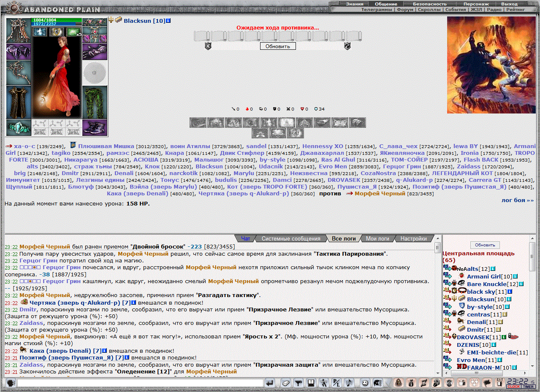This screenshot has width=540, height=392.
Task: Click the blue 1972/2257 mana bar
Action: click(57, 24)
